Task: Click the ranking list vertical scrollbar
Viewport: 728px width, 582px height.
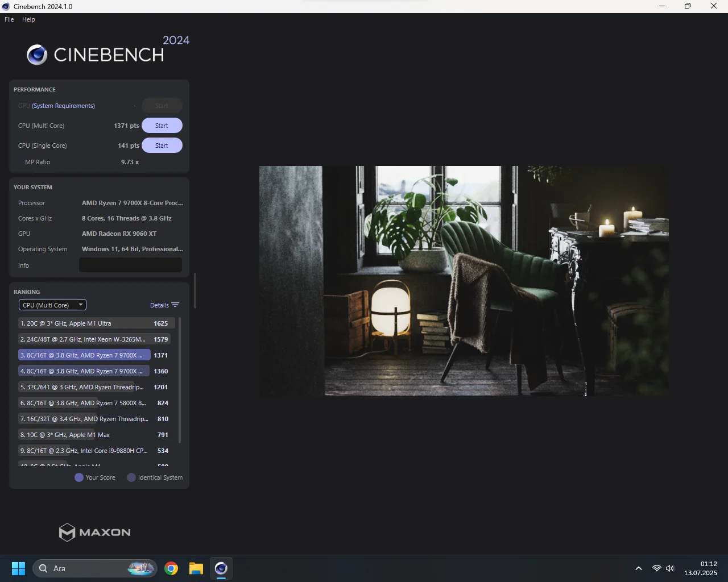Action: coord(180,380)
